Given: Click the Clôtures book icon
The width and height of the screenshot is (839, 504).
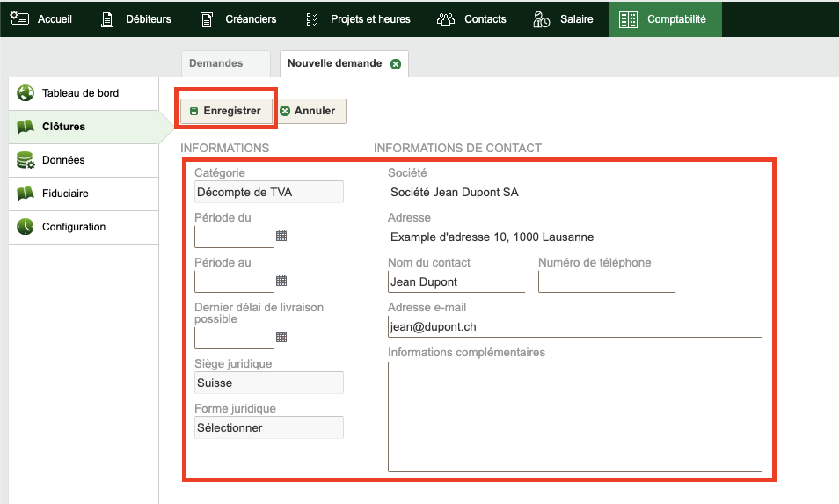Looking at the screenshot, I should (26, 127).
